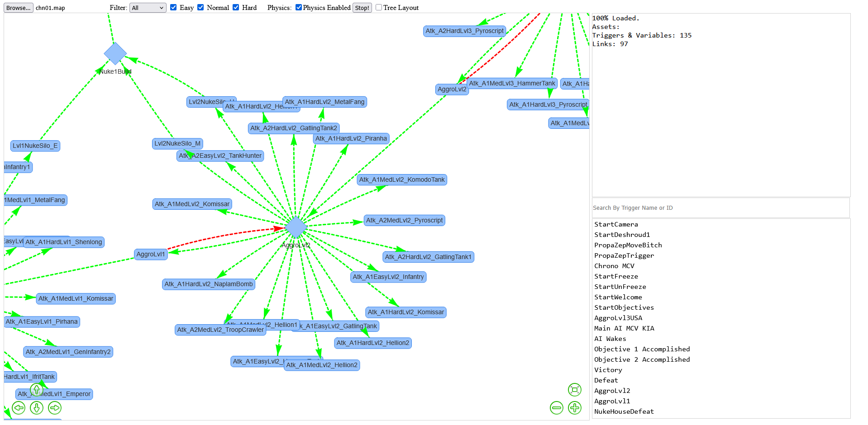Click the graph zoom-in plus icon

tap(575, 408)
